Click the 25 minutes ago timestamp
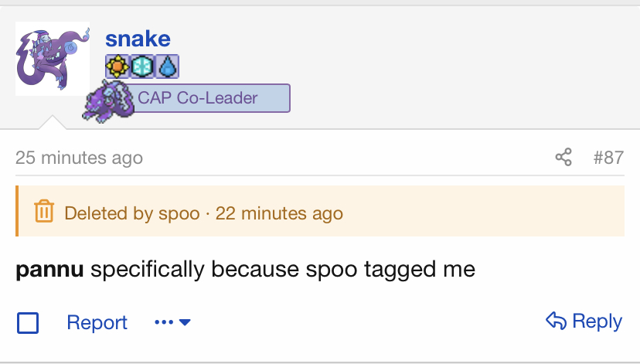Viewport: 640px width, 364px height. click(79, 158)
